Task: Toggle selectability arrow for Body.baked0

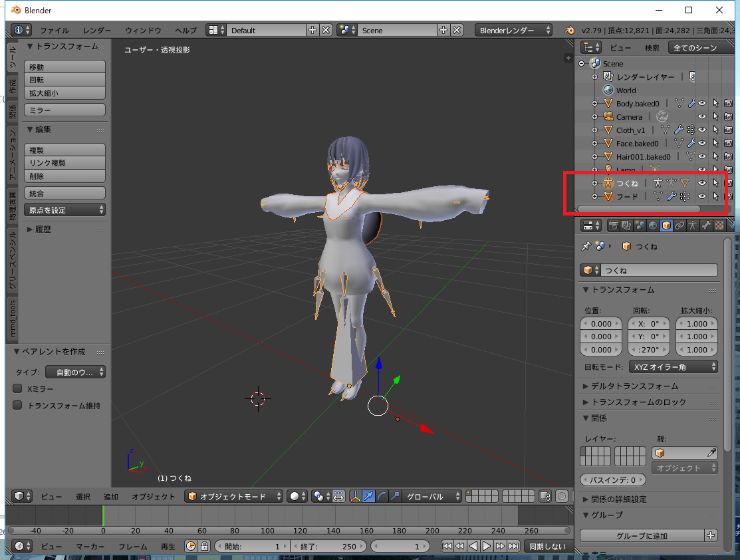Action: coord(715,103)
